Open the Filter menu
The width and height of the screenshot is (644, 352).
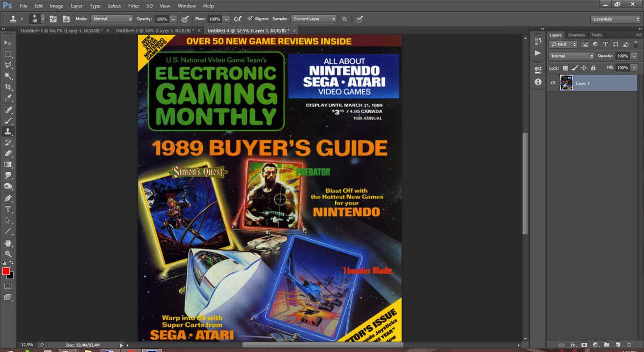pyautogui.click(x=134, y=6)
